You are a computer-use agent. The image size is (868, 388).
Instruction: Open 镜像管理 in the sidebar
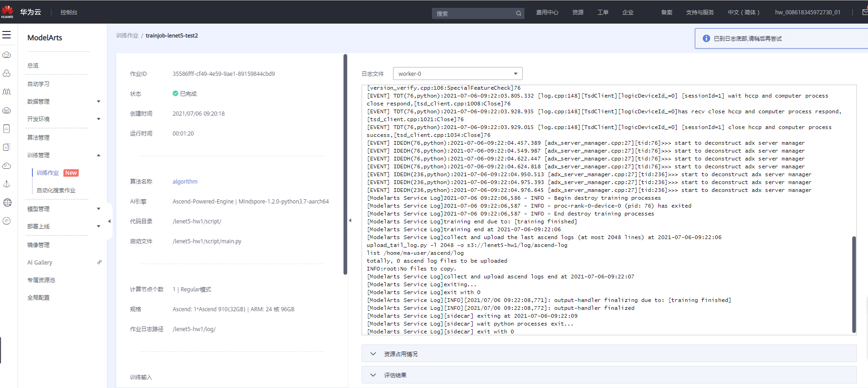tap(38, 245)
